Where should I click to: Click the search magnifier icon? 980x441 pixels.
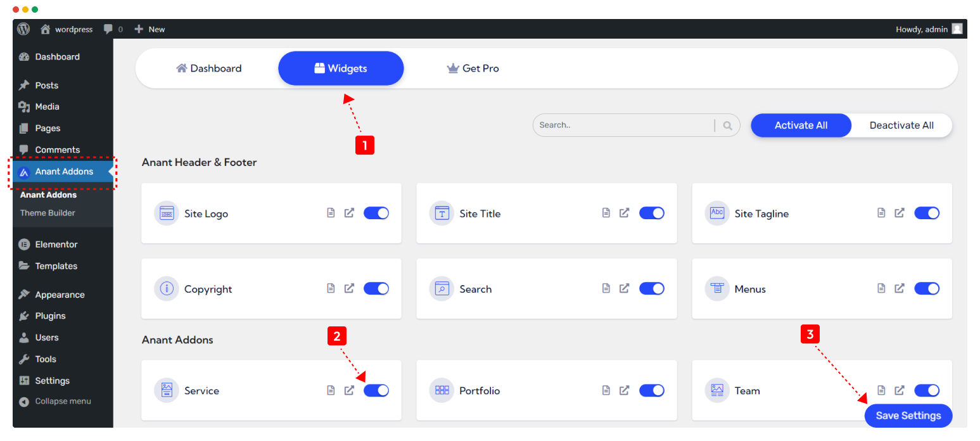point(728,125)
